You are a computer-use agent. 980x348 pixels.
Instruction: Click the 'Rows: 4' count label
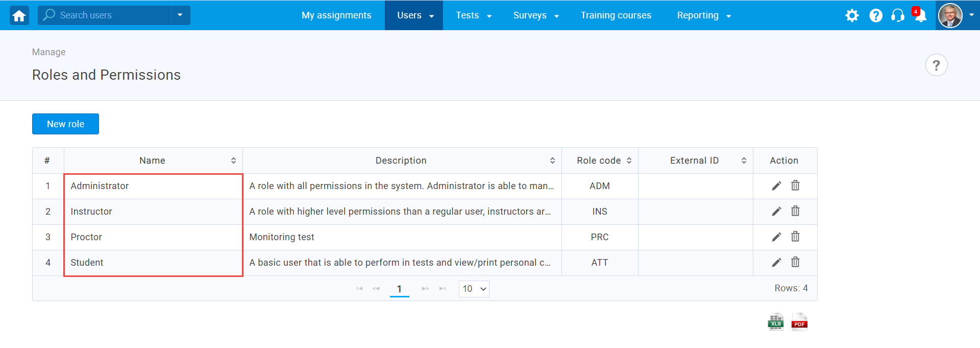pos(791,288)
